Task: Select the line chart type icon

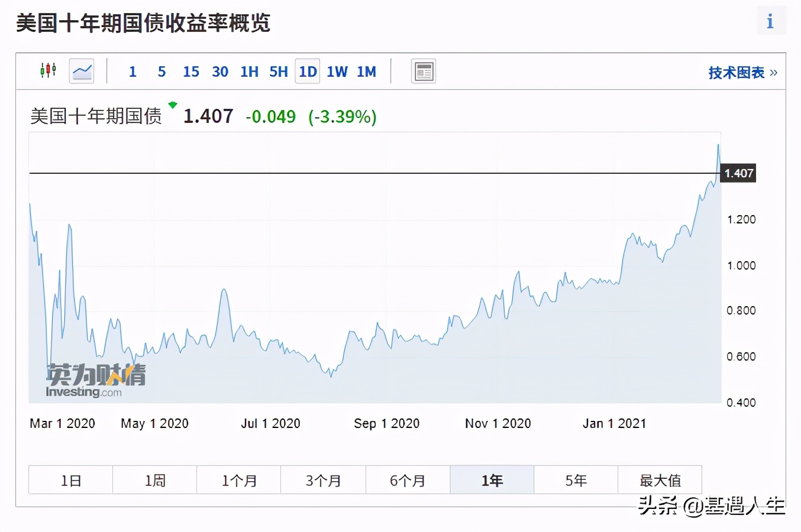Action: pyautogui.click(x=81, y=70)
